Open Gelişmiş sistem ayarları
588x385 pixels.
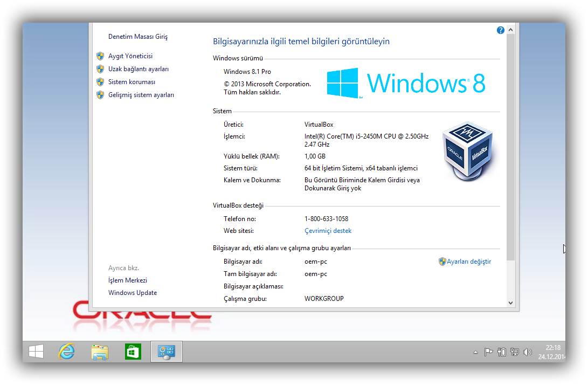(141, 95)
